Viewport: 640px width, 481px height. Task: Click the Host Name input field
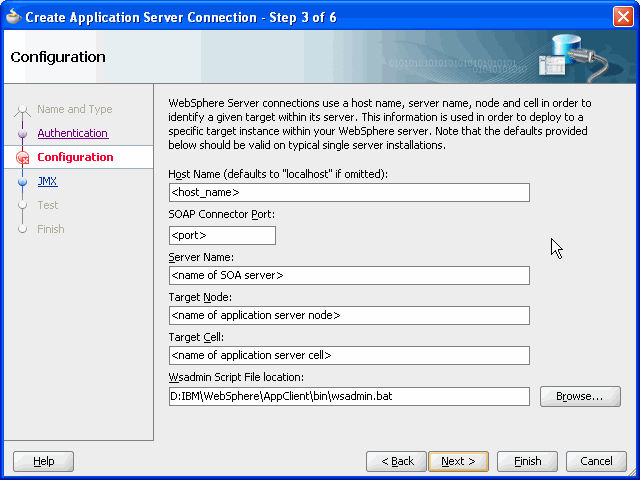[x=349, y=192]
